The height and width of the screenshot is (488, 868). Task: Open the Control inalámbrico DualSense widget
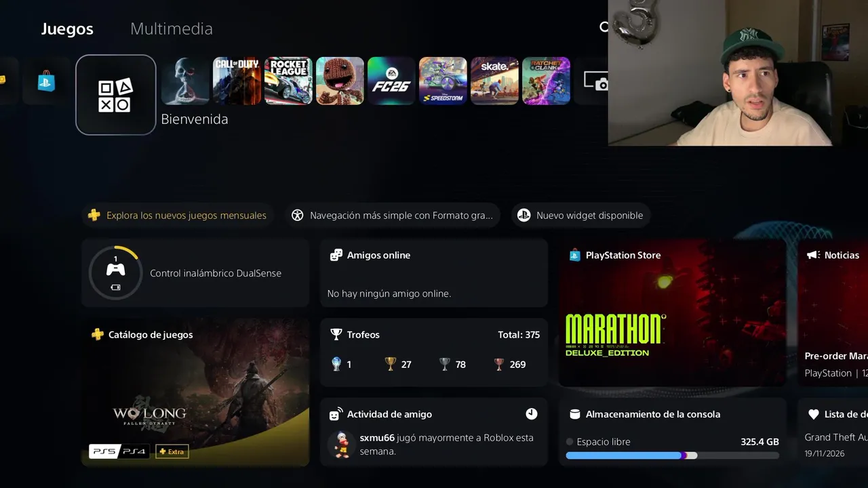[x=195, y=273]
